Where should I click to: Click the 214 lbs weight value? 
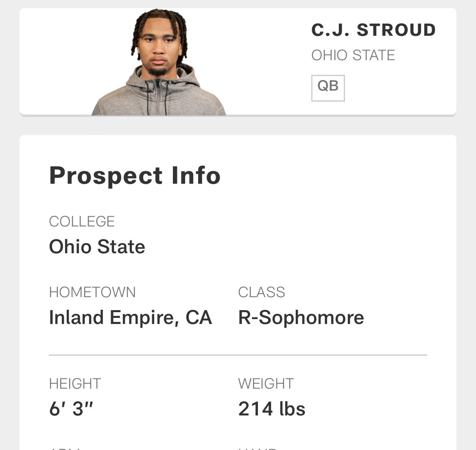click(272, 409)
